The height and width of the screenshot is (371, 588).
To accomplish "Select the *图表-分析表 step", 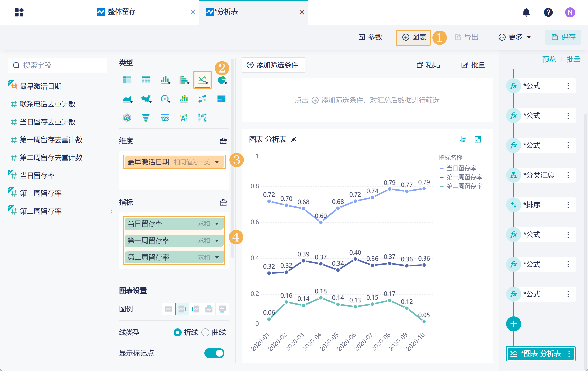I will click(541, 354).
